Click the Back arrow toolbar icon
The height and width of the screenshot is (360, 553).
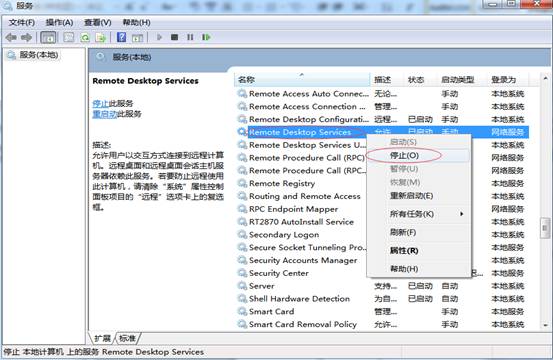11,37
